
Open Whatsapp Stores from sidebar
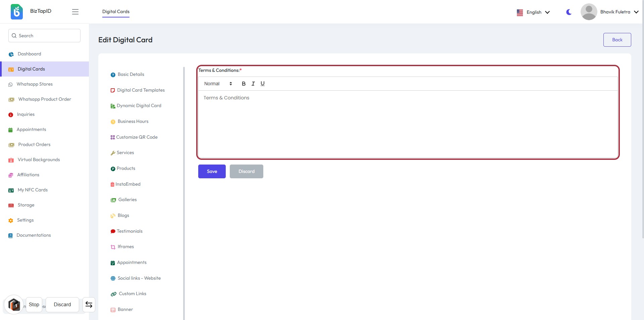tap(35, 84)
